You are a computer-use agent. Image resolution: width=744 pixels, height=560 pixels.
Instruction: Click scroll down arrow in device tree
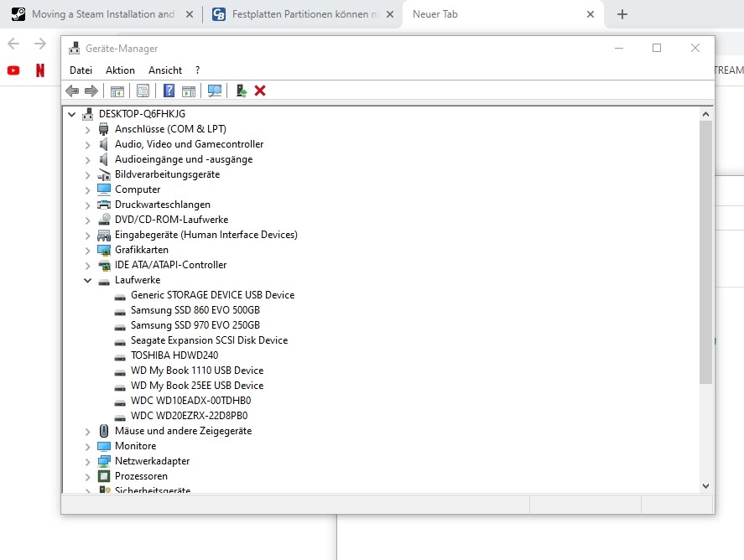[705, 486]
